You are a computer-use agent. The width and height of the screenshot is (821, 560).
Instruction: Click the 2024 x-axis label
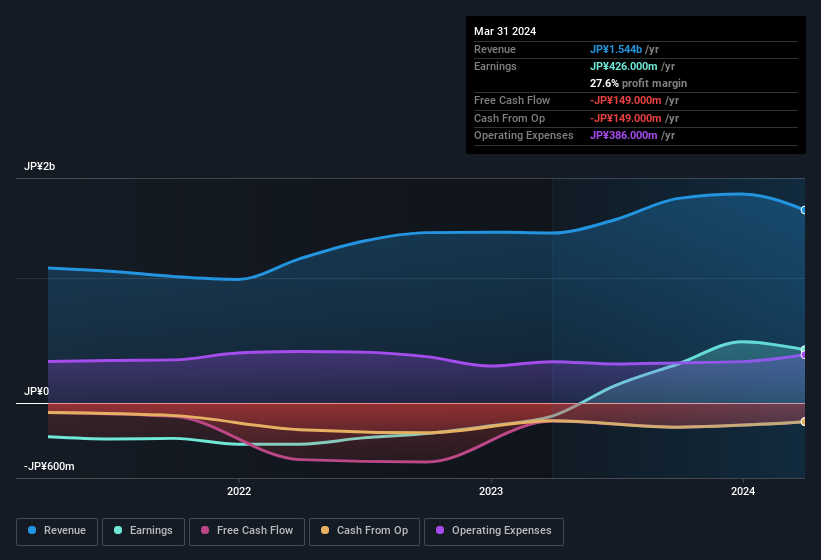[x=742, y=491]
